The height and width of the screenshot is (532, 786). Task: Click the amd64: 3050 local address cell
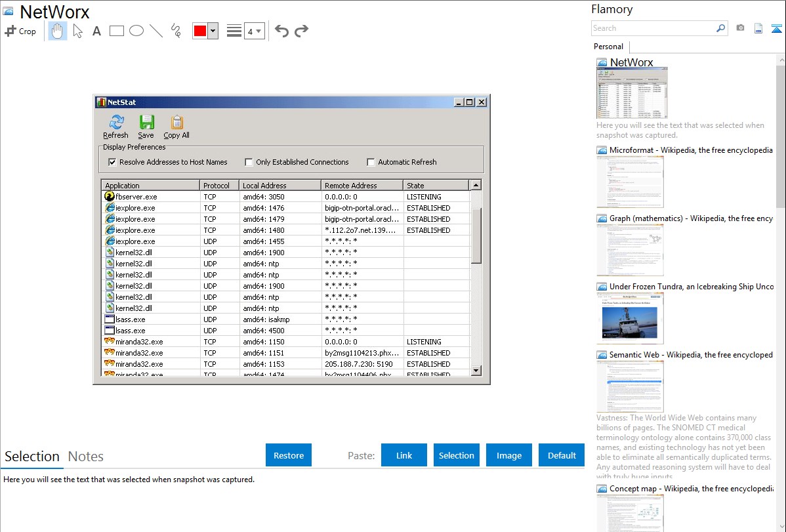click(264, 197)
